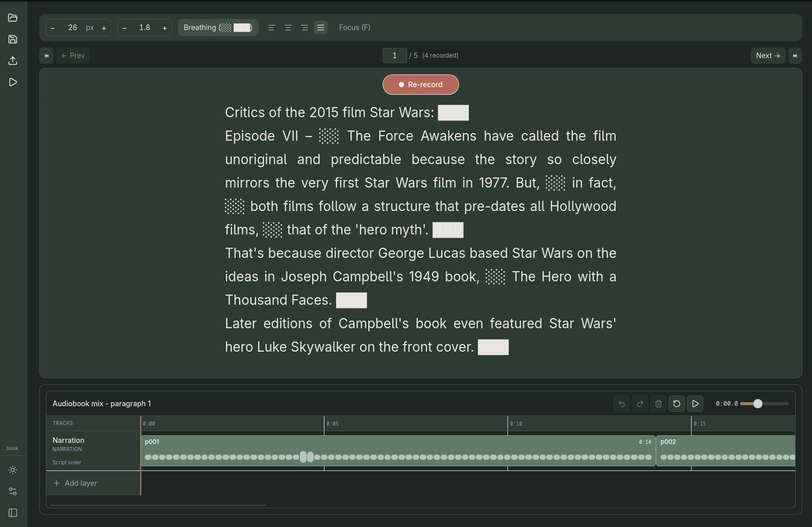Click breath mark before 'in fact,'

click(x=555, y=183)
